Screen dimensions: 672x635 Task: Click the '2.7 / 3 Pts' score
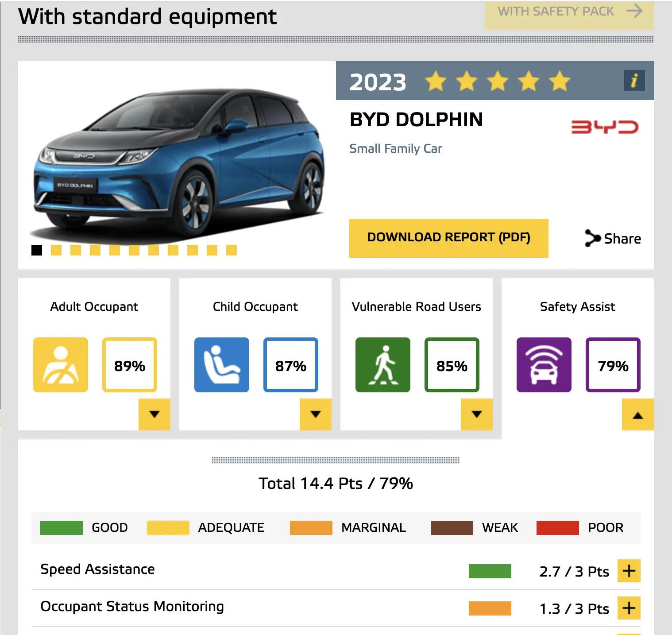click(x=574, y=572)
